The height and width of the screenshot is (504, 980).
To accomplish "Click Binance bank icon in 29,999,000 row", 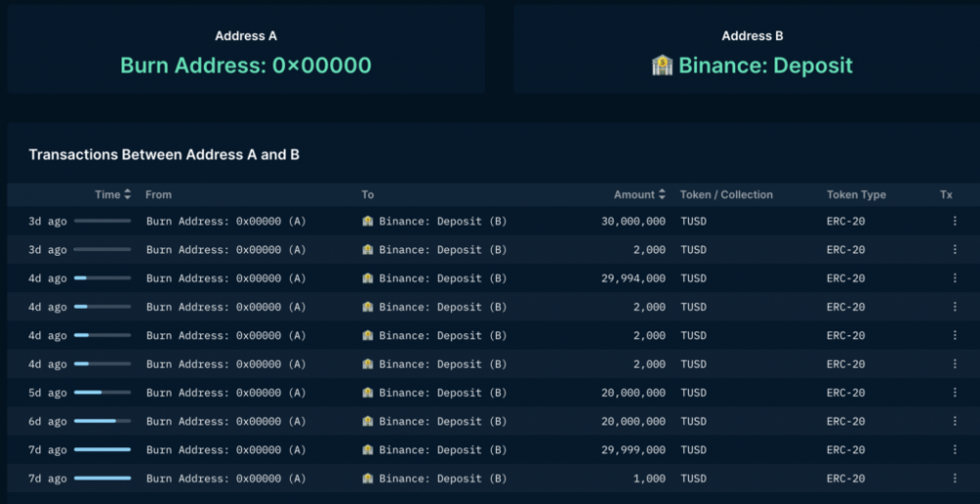I will [x=367, y=450].
